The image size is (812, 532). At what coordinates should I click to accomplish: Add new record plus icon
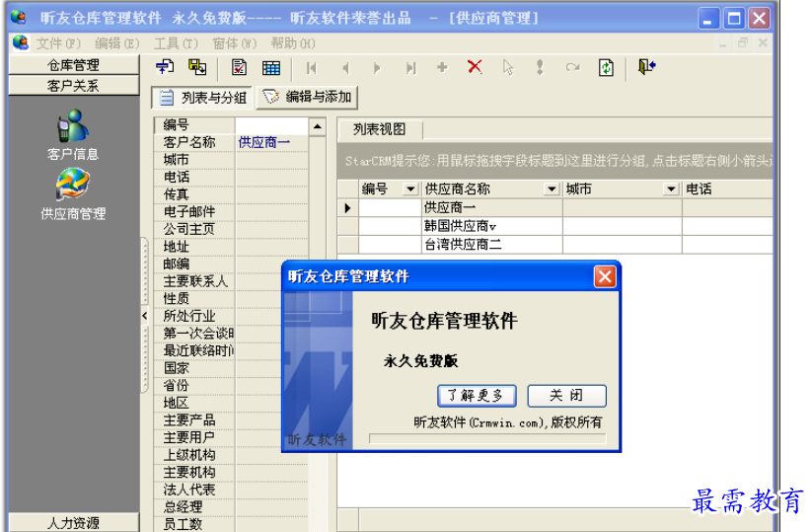[442, 67]
